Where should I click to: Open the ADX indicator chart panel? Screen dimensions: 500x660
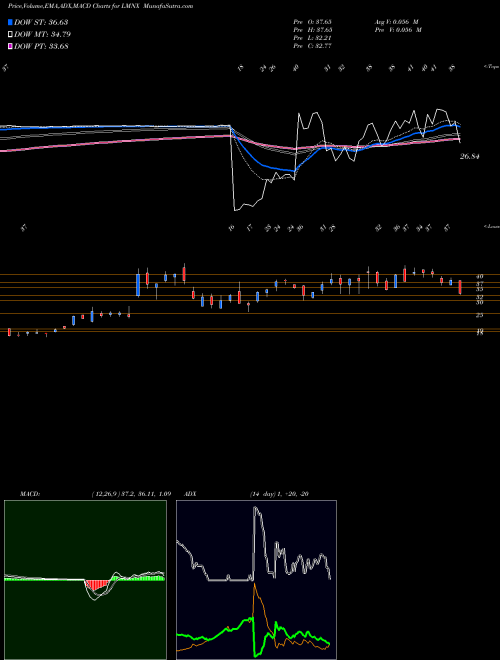pyautogui.click(x=256, y=580)
